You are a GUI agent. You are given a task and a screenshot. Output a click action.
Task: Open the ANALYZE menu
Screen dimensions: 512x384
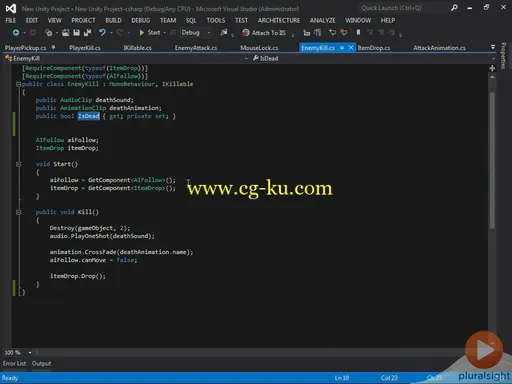(323, 21)
